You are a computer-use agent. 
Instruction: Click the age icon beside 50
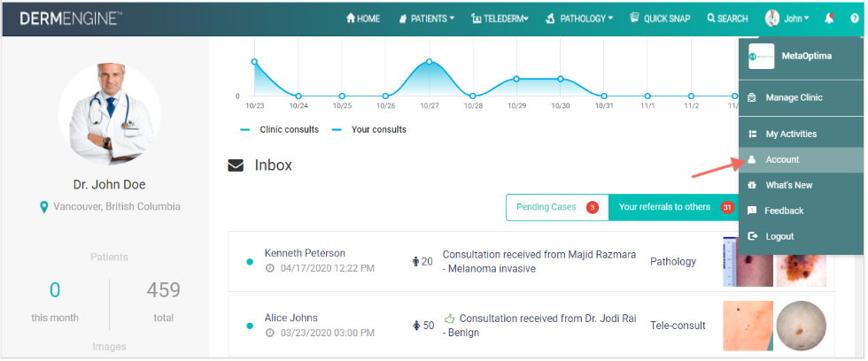416,326
